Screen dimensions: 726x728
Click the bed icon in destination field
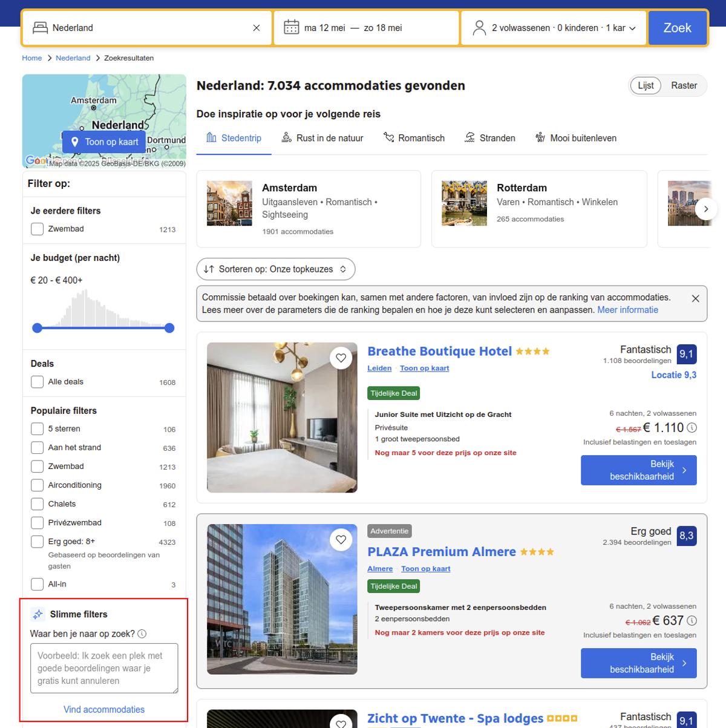(x=40, y=28)
